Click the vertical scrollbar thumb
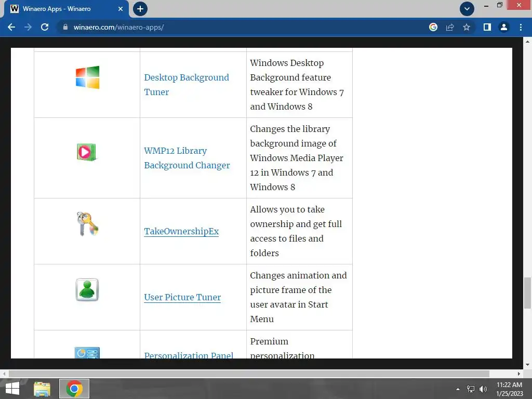The image size is (532, 399). click(x=527, y=293)
